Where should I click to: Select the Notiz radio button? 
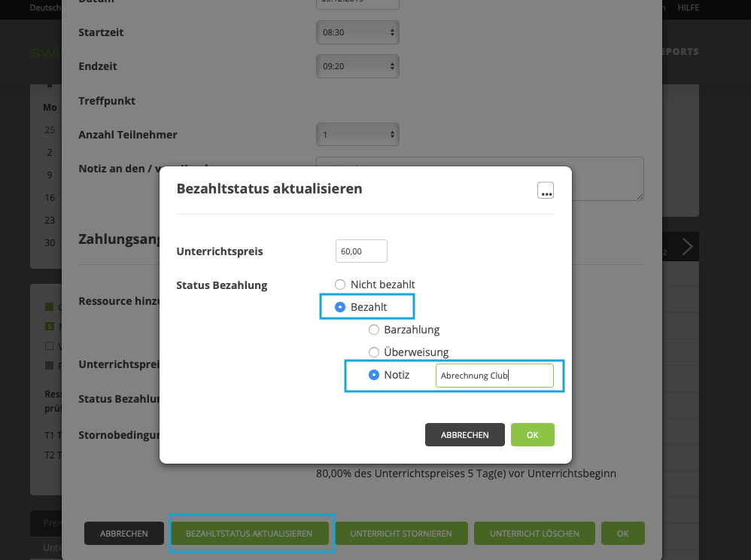point(374,375)
